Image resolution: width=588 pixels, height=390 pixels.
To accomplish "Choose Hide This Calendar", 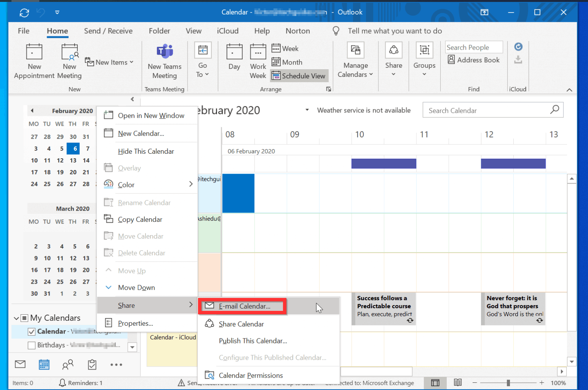I will tap(147, 151).
